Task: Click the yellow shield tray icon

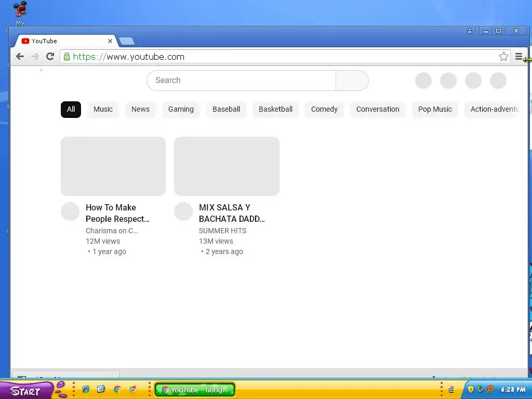Action: 471,389
